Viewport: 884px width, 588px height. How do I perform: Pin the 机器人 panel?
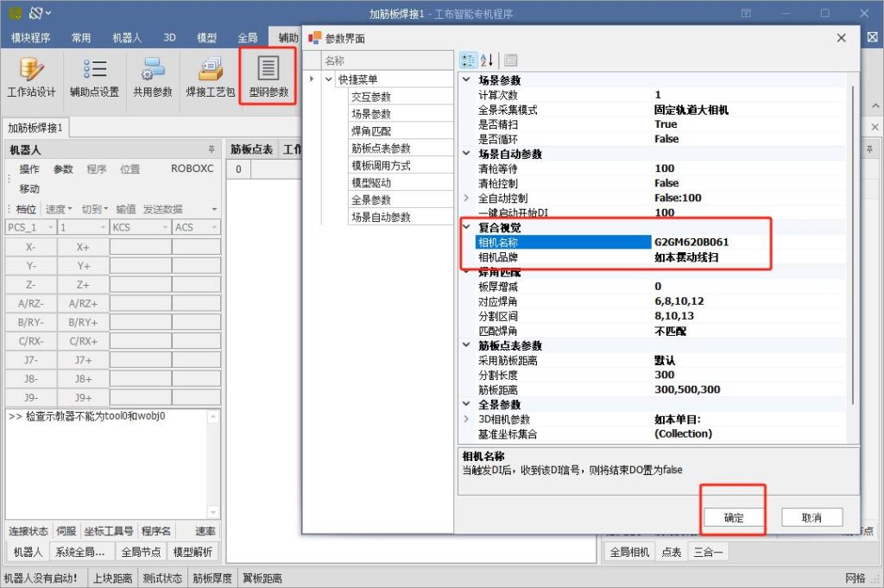[212, 150]
